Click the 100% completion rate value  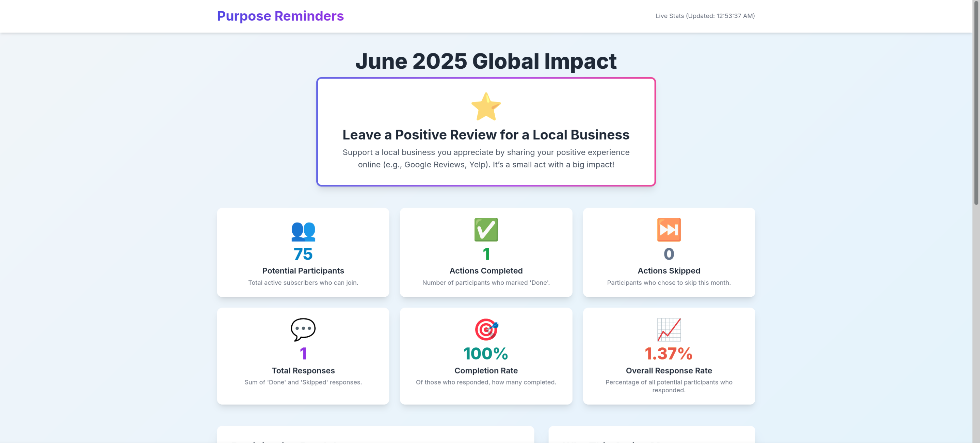(486, 354)
